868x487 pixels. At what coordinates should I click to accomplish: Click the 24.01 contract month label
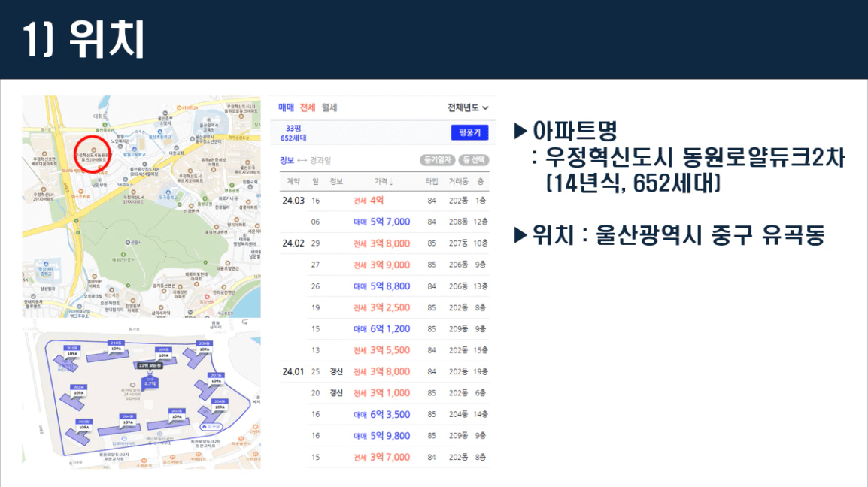tap(293, 372)
